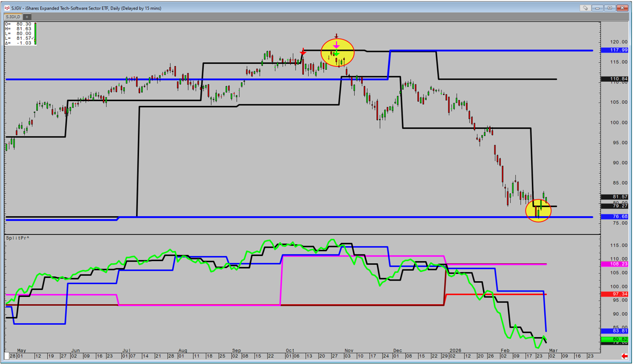
Task: Click the magenta down arrow in top yellow circle
Action: pos(336,46)
